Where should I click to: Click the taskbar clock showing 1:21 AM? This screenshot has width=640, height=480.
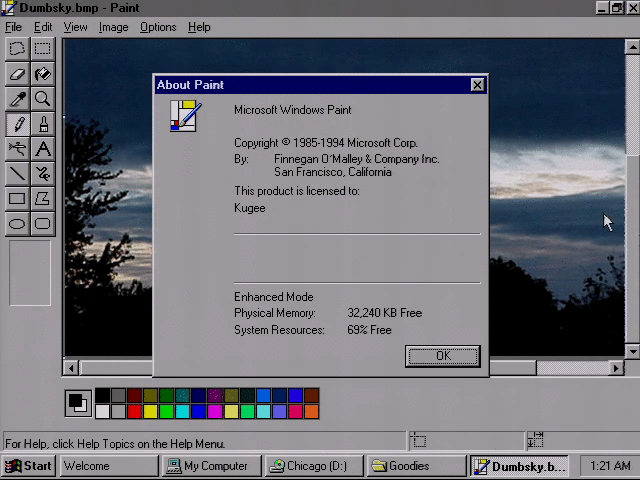[x=609, y=466]
